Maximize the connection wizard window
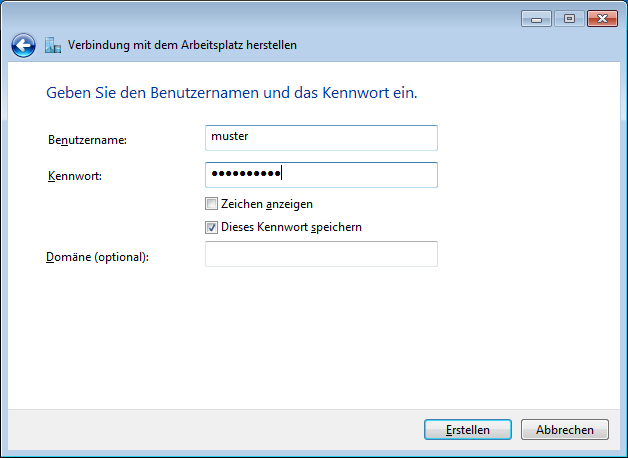The image size is (628, 458). pos(569,19)
